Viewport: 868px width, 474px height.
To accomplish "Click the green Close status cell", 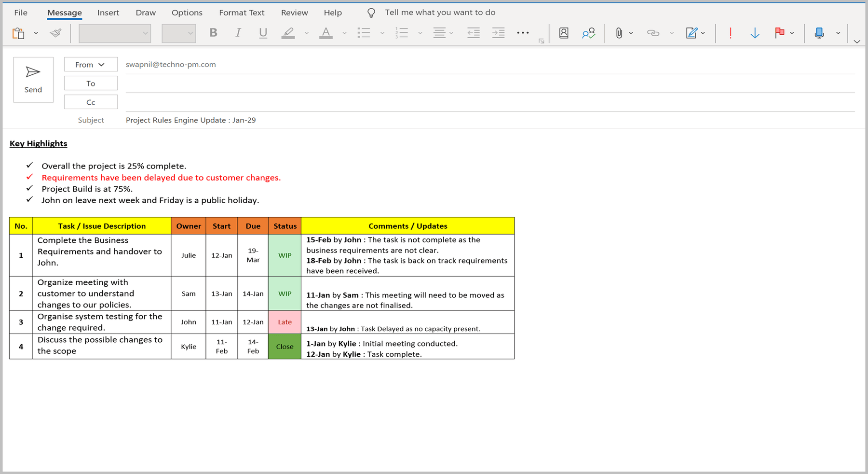I will pos(285,347).
